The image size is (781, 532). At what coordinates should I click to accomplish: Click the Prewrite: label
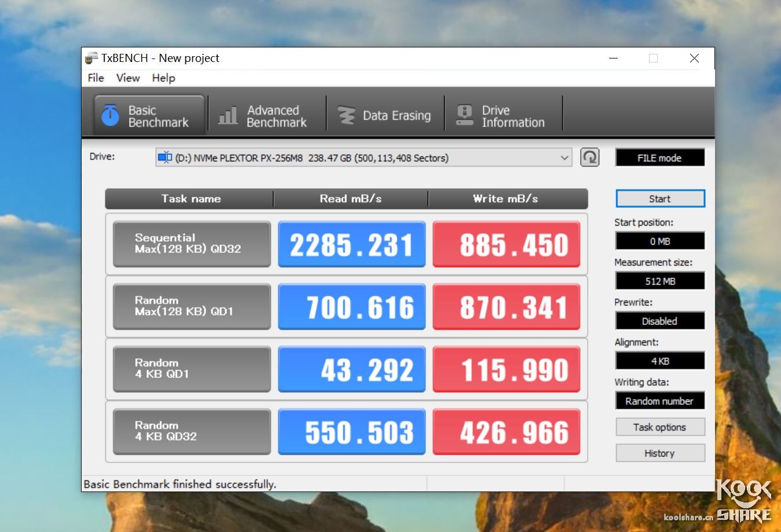click(x=633, y=302)
